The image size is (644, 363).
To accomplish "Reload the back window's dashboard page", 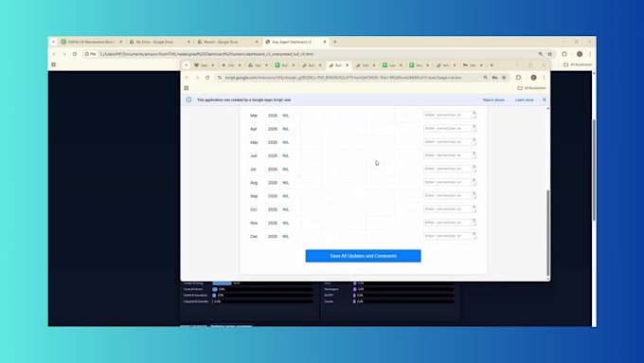I will point(75,54).
